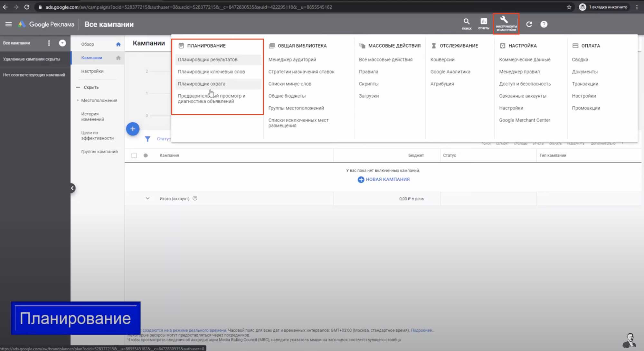Open the search tool icon
The image size is (644, 351).
(467, 24)
